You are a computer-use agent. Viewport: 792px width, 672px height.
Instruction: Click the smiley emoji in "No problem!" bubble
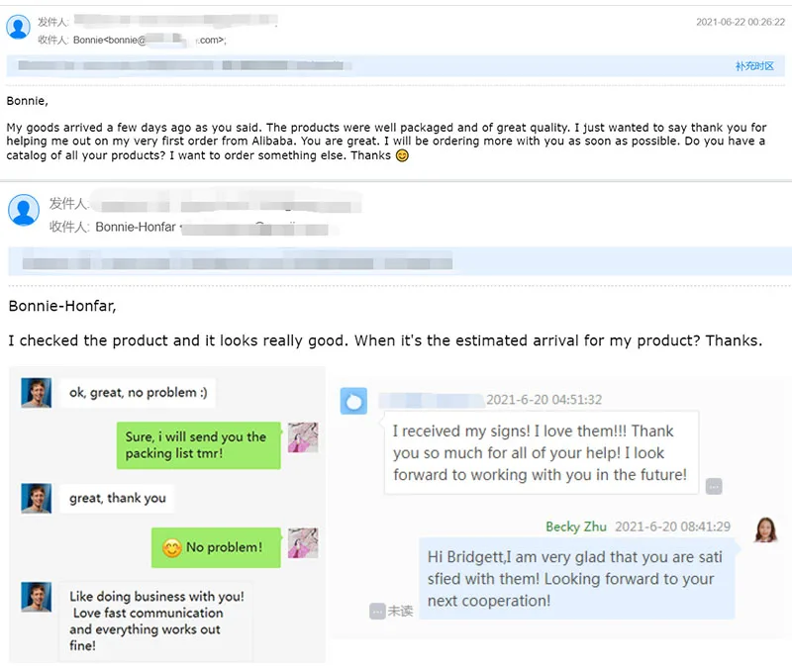[x=172, y=547]
